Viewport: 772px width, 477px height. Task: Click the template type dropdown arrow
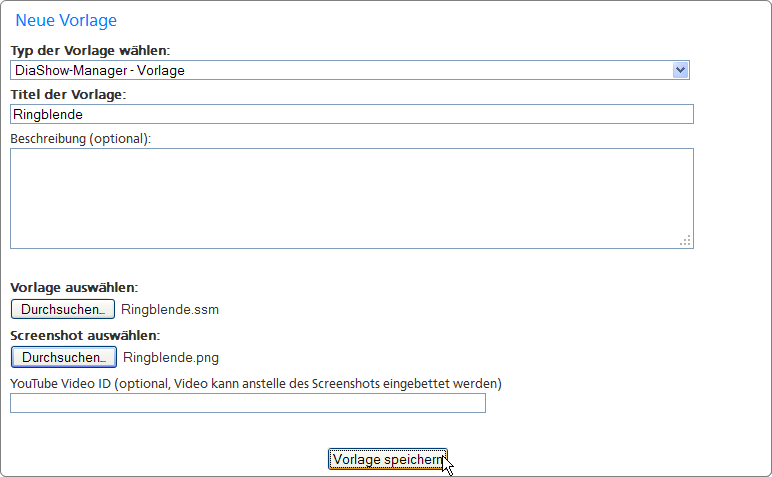(x=681, y=70)
